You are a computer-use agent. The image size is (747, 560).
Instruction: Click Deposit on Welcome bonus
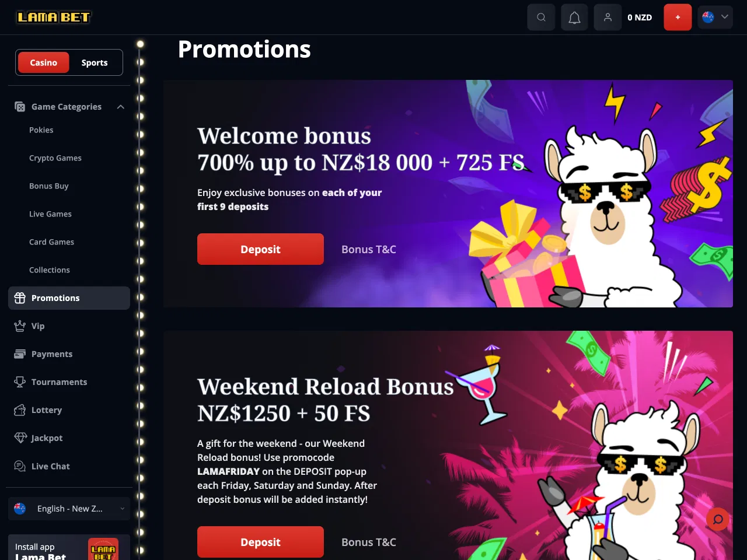pyautogui.click(x=260, y=249)
